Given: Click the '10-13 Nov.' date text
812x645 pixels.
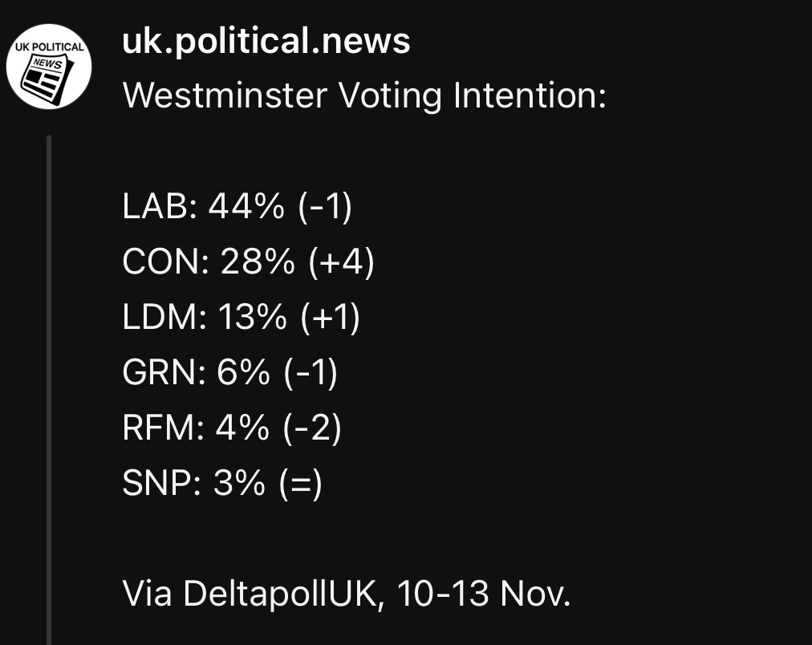Looking at the screenshot, I should 483,595.
